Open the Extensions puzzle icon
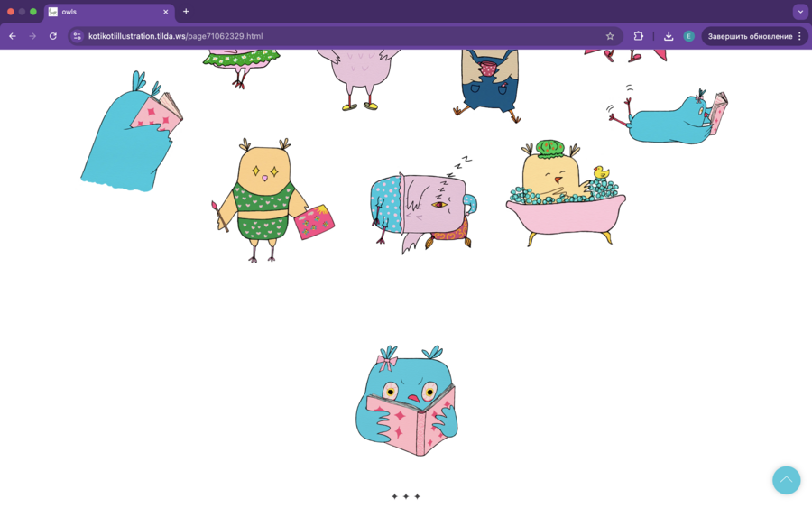Screen dimensions: 812x508 pos(639,36)
